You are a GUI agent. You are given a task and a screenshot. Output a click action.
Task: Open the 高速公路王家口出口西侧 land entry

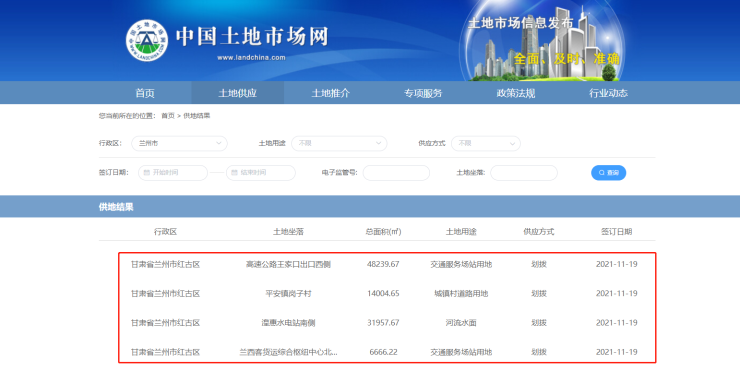point(288,264)
